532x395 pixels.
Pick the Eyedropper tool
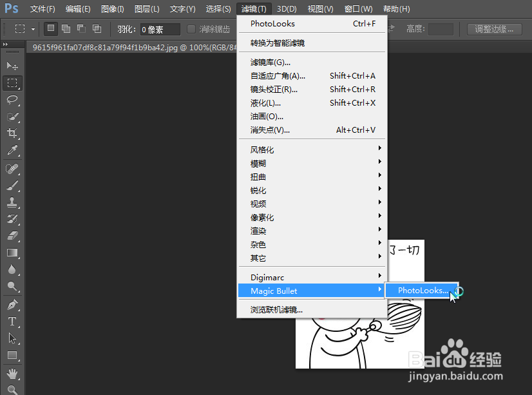click(12, 150)
